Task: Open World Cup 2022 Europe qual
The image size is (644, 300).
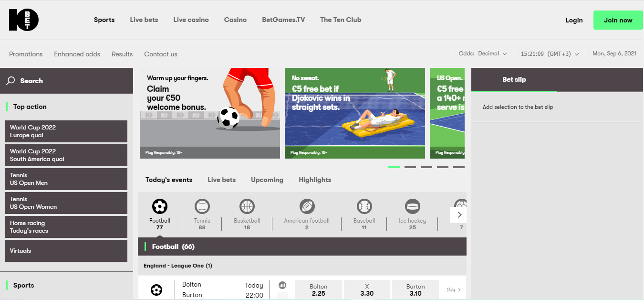Action: (66, 131)
